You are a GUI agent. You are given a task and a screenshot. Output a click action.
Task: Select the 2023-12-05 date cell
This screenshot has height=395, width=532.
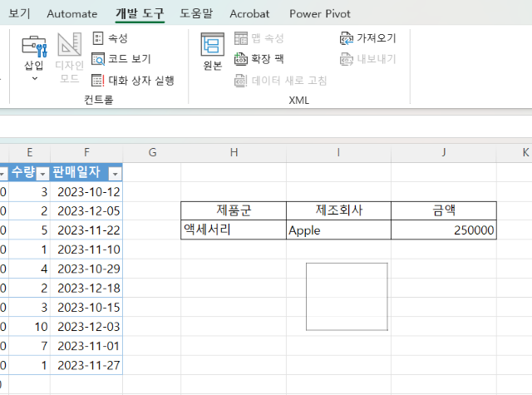[86, 211]
